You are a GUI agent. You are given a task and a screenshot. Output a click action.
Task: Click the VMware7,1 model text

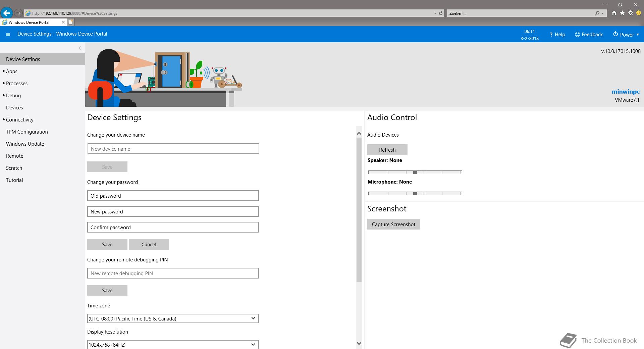627,100
